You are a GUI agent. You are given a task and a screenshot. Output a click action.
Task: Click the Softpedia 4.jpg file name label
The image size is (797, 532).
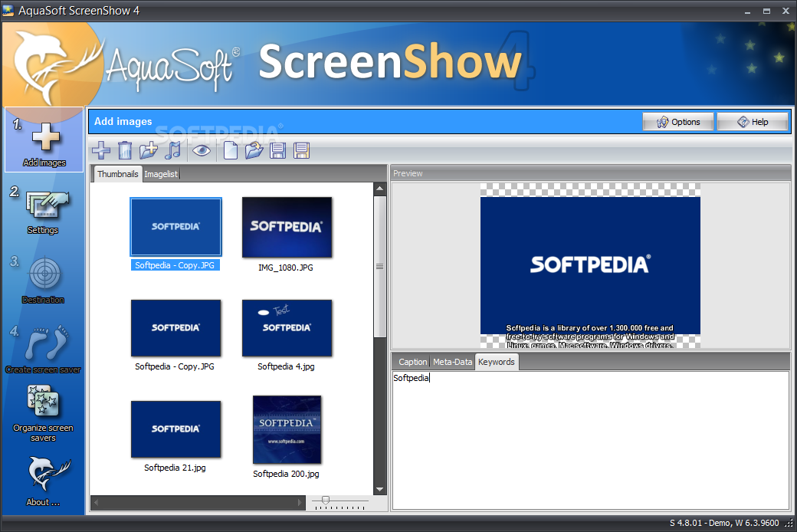coord(286,366)
